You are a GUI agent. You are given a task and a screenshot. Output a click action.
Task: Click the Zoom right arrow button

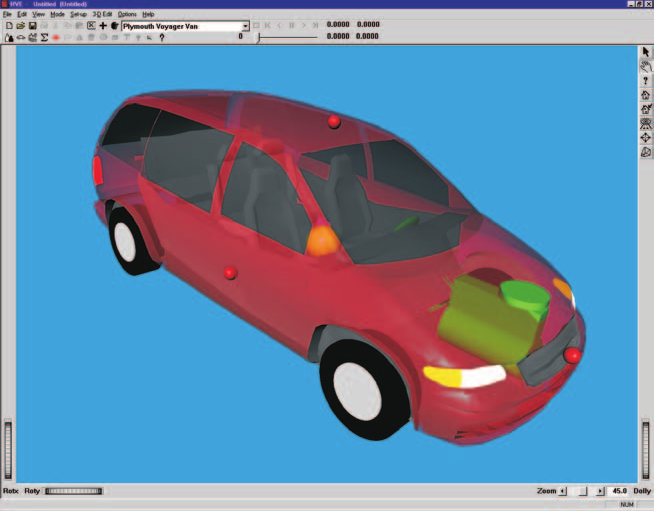tap(600, 491)
